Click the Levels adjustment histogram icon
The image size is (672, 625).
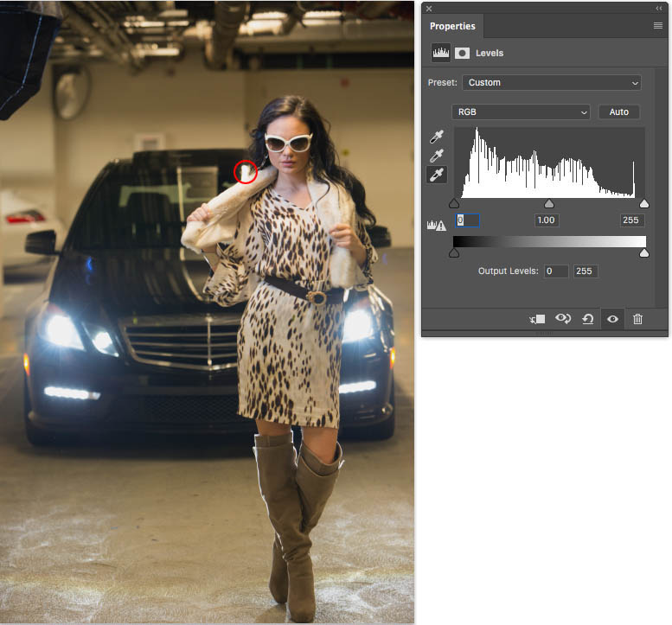tap(440, 53)
